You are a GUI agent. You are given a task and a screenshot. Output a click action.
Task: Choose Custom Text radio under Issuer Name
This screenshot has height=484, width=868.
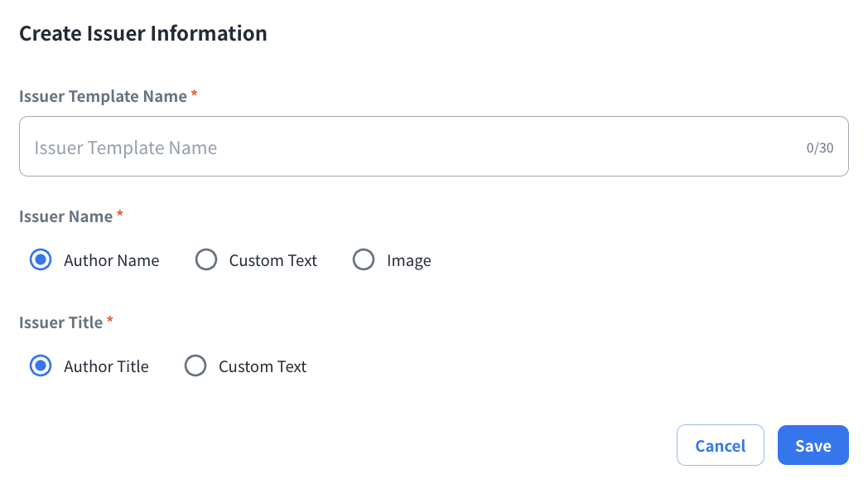click(205, 260)
